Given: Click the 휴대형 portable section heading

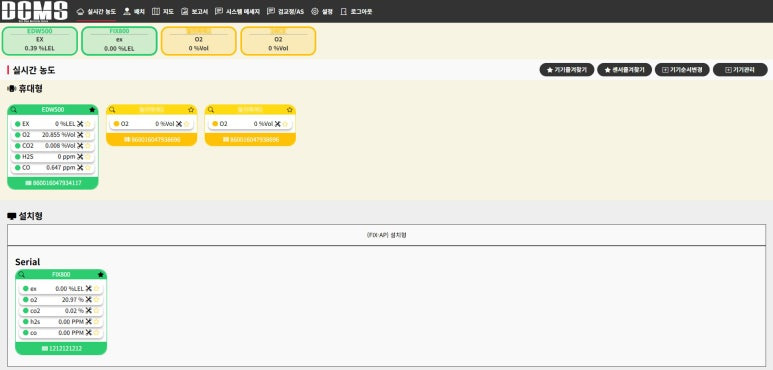Looking at the screenshot, I should tap(25, 89).
